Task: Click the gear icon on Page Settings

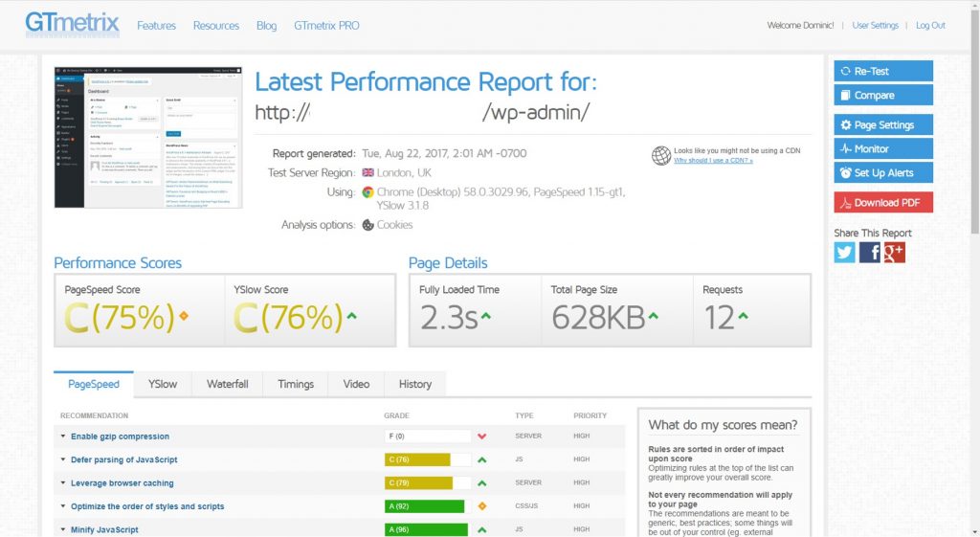Action: [846, 125]
